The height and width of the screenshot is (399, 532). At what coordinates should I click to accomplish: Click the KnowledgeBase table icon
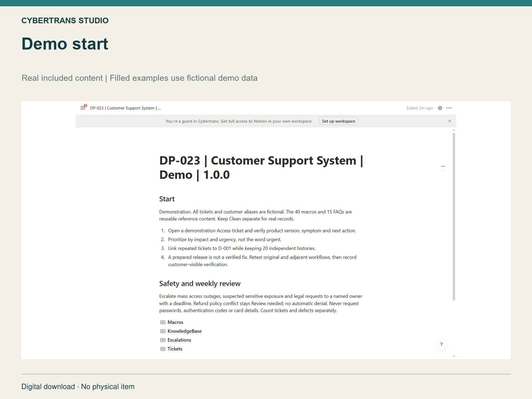tap(163, 331)
